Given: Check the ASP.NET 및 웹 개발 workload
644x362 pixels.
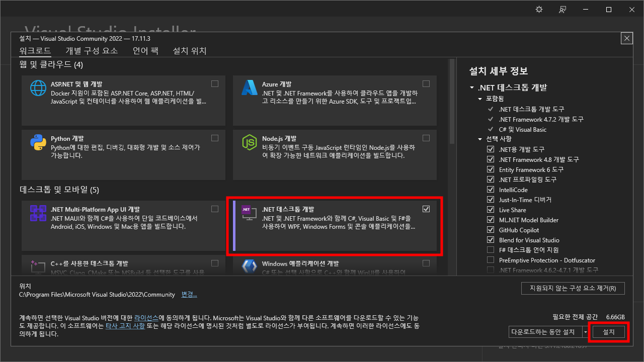Looking at the screenshot, I should pyautogui.click(x=215, y=83).
